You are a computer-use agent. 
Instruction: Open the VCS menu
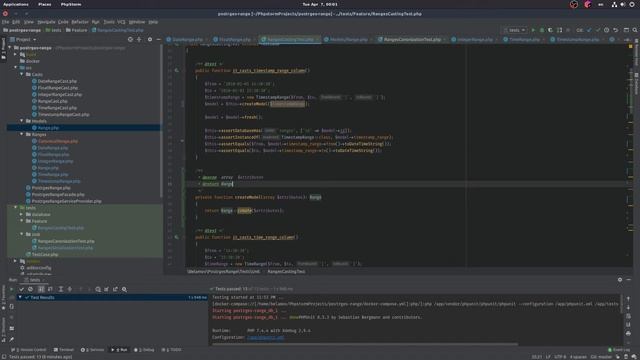coord(121,22)
